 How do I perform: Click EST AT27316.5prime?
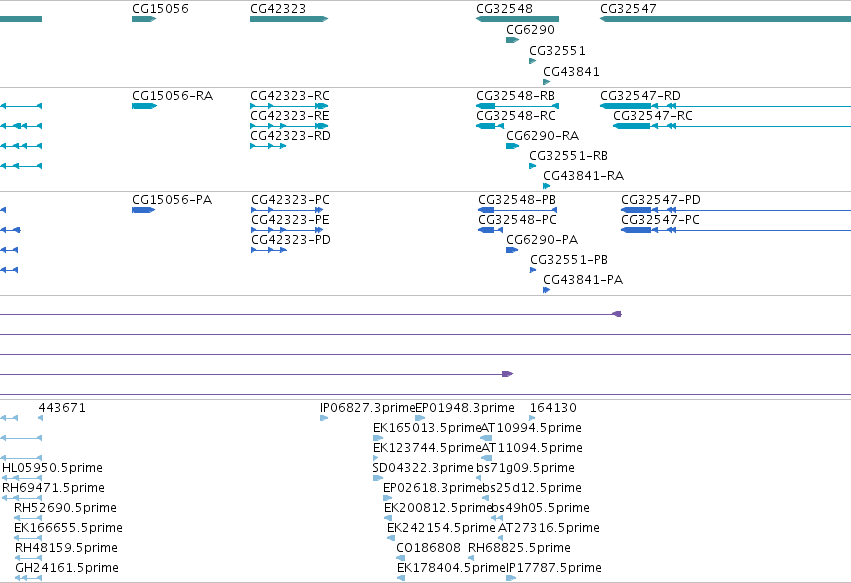click(549, 528)
